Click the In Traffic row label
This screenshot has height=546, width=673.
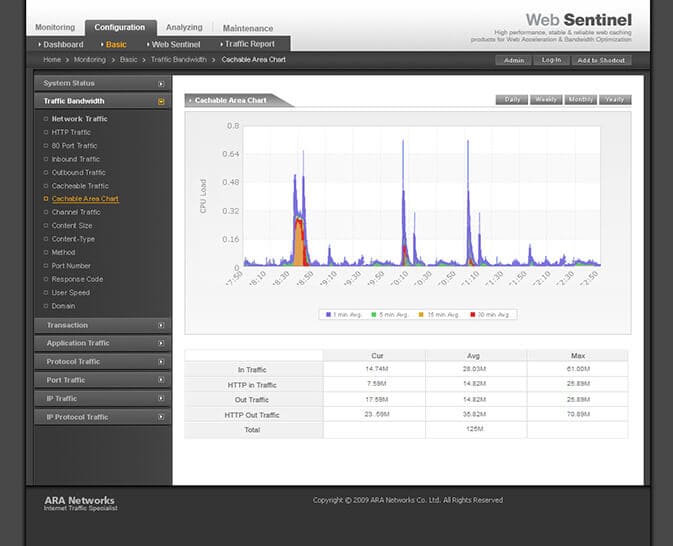pyautogui.click(x=252, y=370)
